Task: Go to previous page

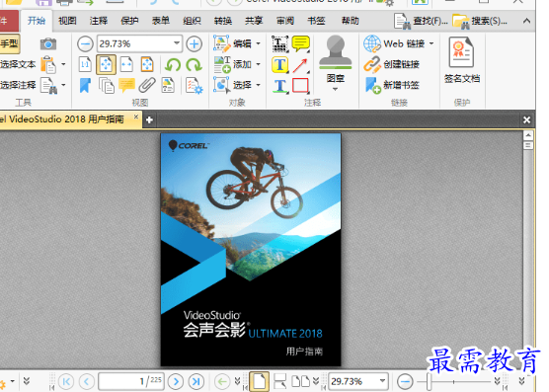Action: 87,381
